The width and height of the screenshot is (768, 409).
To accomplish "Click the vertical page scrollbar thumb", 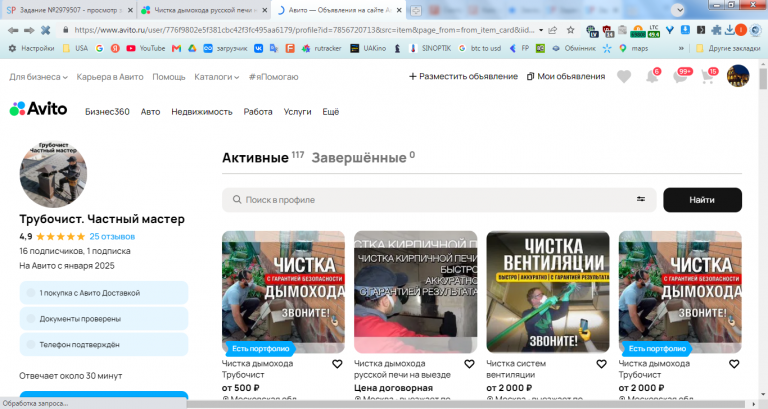I will 763,79.
